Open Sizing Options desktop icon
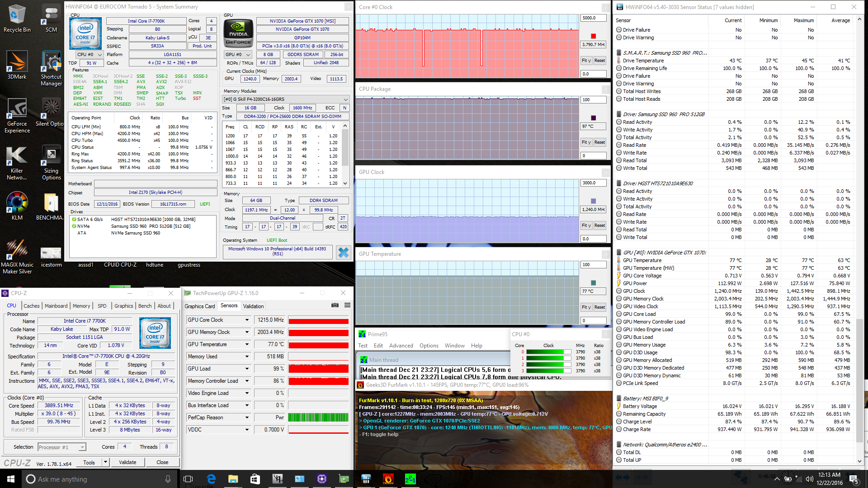The height and width of the screenshot is (488, 868). click(x=51, y=163)
